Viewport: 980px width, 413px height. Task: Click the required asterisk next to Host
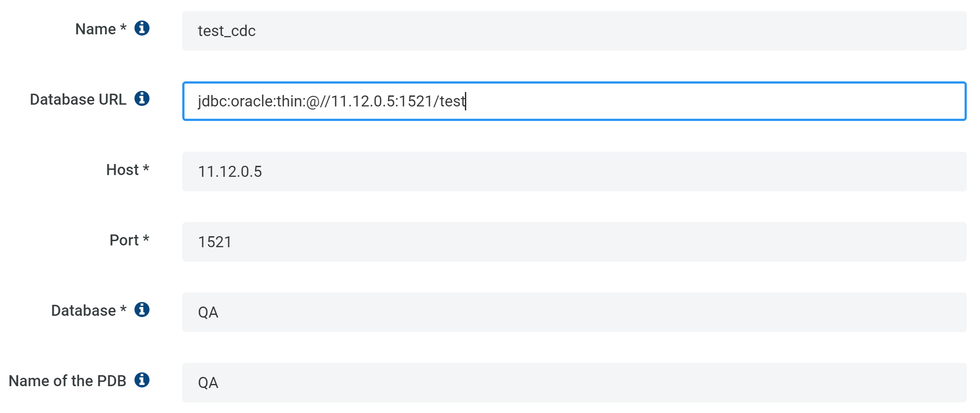[146, 168]
